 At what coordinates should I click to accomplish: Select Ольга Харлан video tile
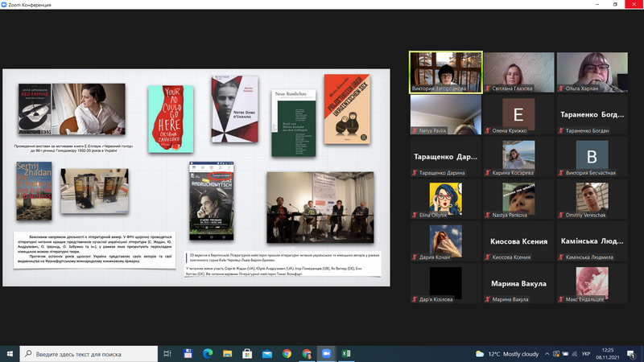coord(592,72)
